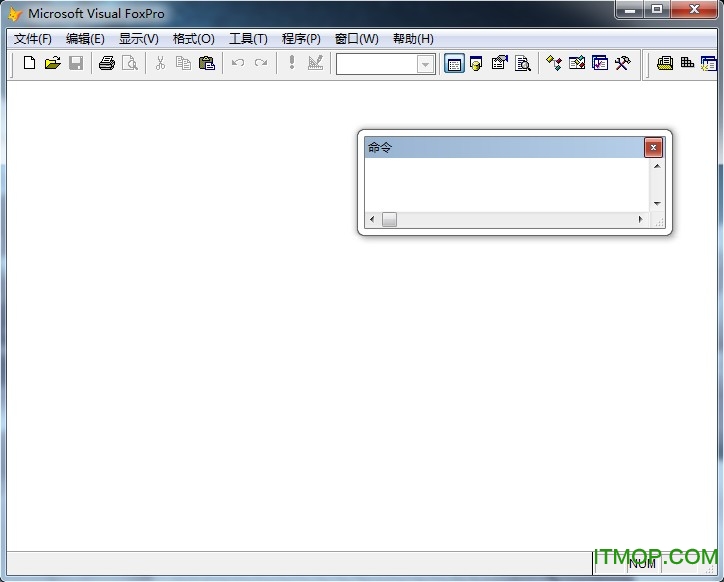Close the Microsoft Visual FoxPro window
Viewport: 724px width, 582px height.
coord(694,9)
